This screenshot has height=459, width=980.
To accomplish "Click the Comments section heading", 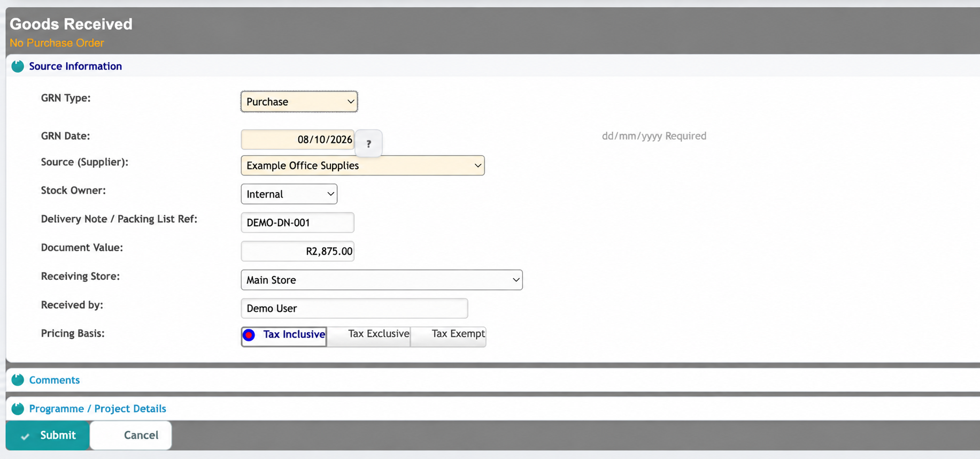I will [x=55, y=380].
